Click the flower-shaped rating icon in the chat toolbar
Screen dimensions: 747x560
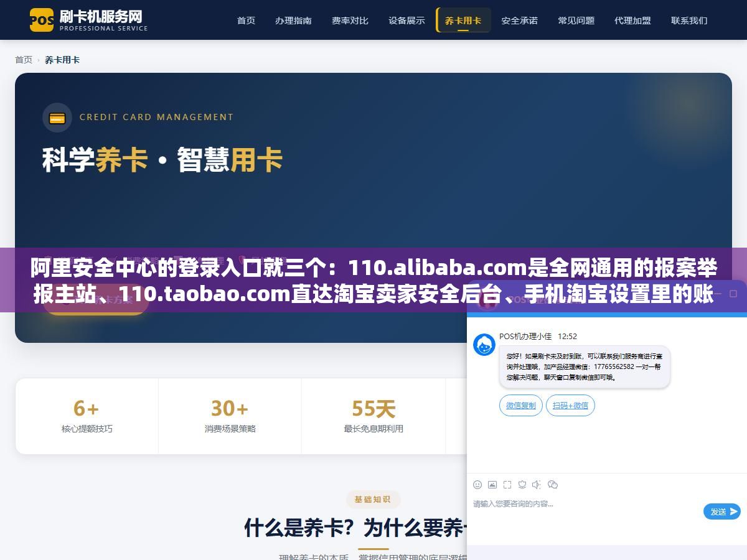[522, 485]
